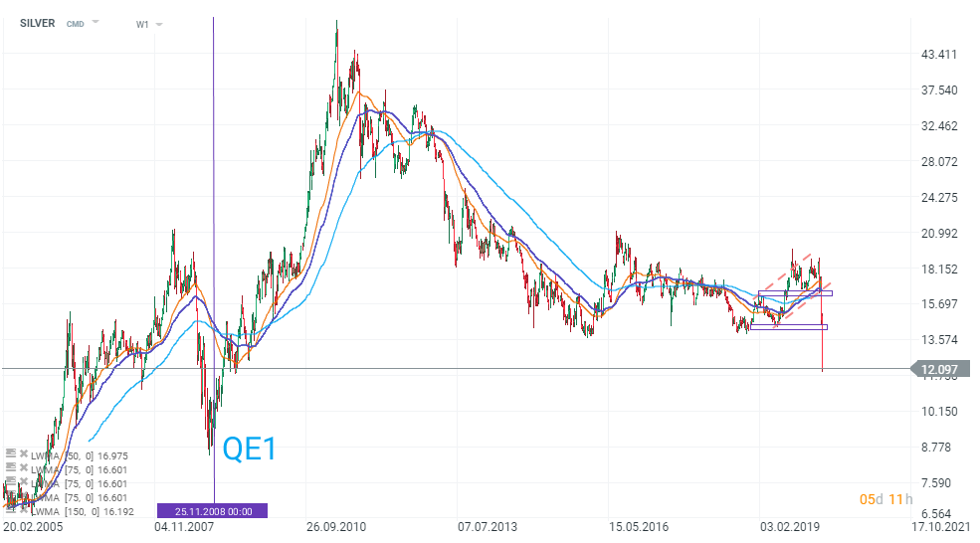Viewport: 980px width, 543px height.
Task: Click the 24.275 price axis label
Action: [939, 197]
